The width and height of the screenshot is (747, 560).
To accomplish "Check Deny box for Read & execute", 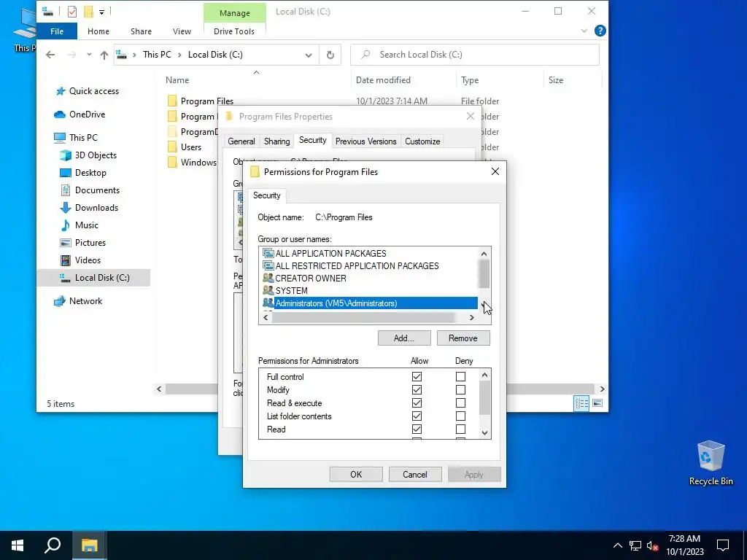I will (461, 403).
